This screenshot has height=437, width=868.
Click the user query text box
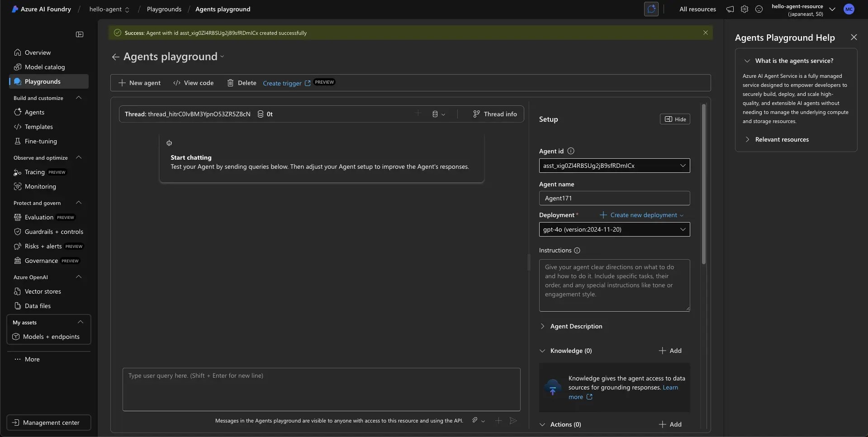tap(321, 389)
